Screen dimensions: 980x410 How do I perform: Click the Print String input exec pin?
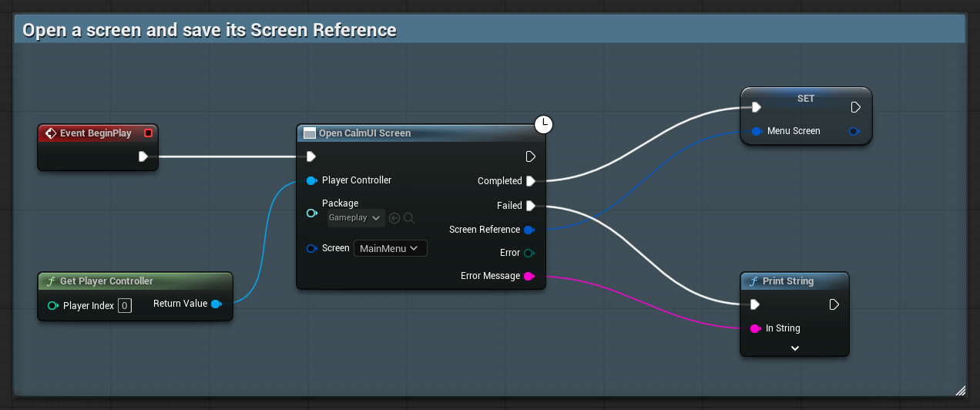click(756, 304)
